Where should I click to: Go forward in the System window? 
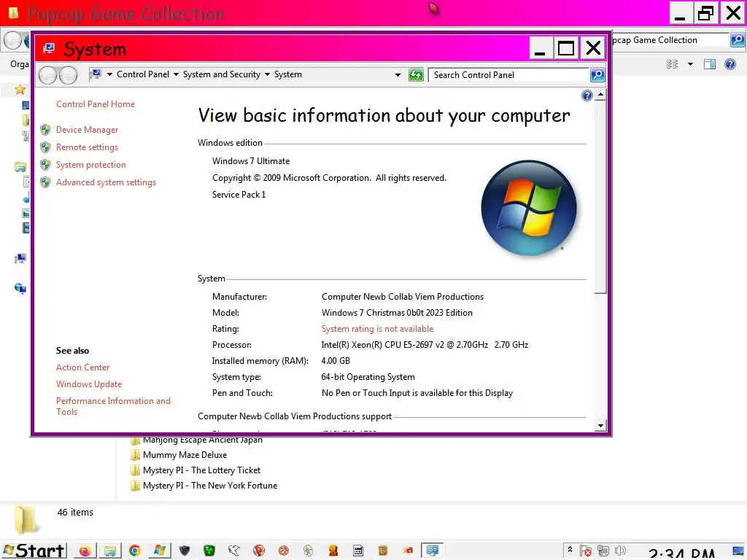pos(69,75)
